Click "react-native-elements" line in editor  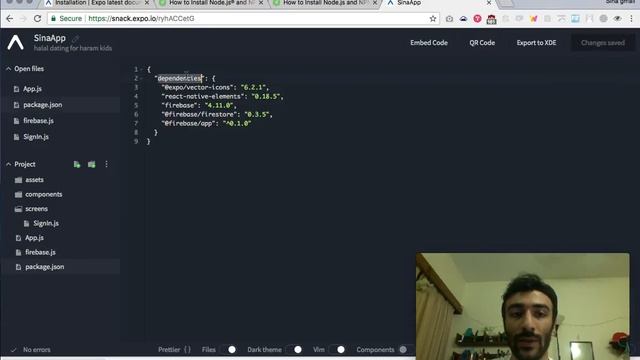point(222,96)
